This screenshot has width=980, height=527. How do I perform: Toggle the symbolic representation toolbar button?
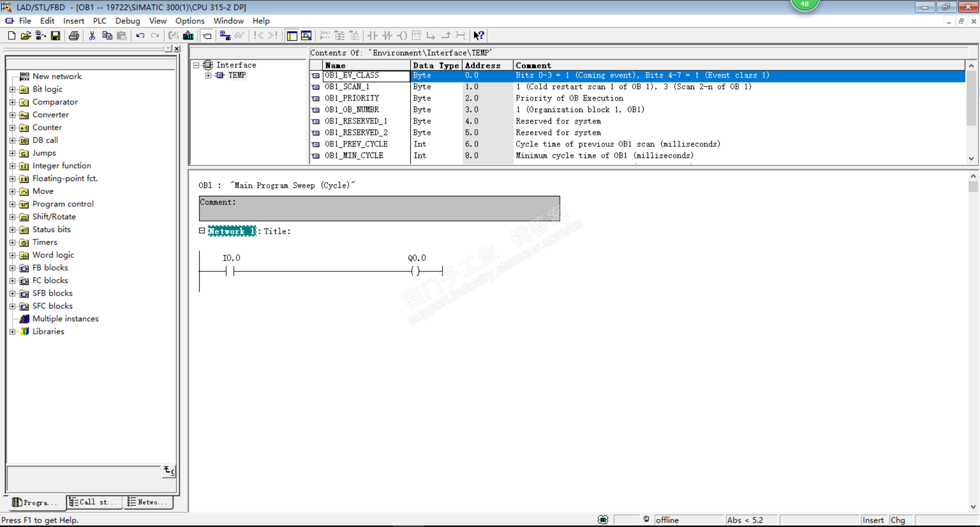(x=207, y=36)
